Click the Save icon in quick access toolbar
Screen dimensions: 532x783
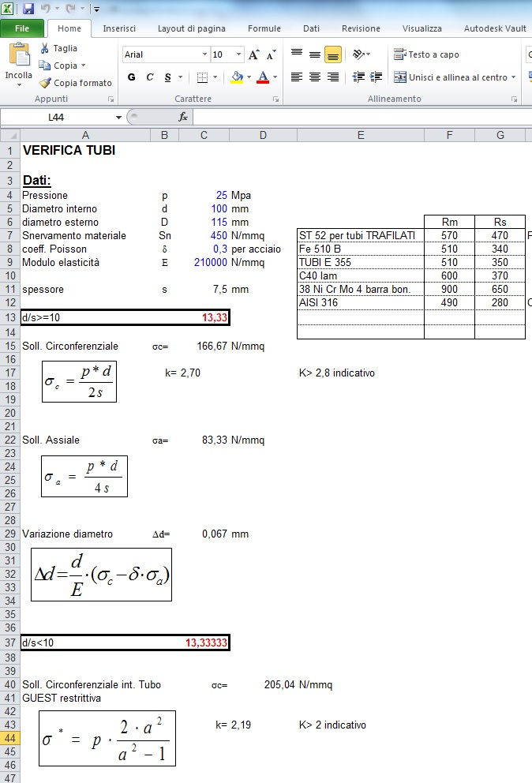coord(28,9)
